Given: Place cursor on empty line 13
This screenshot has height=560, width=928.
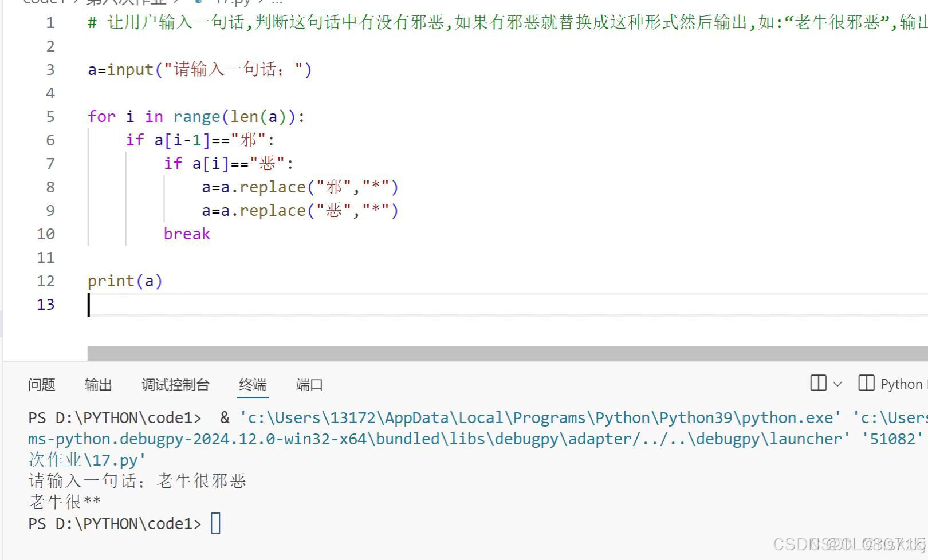Looking at the screenshot, I should (x=508, y=304).
